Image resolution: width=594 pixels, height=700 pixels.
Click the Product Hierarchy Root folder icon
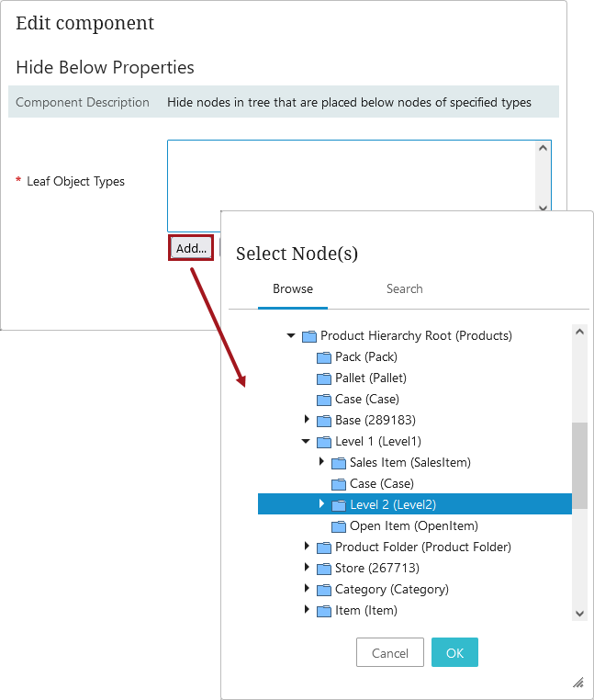pyautogui.click(x=308, y=336)
